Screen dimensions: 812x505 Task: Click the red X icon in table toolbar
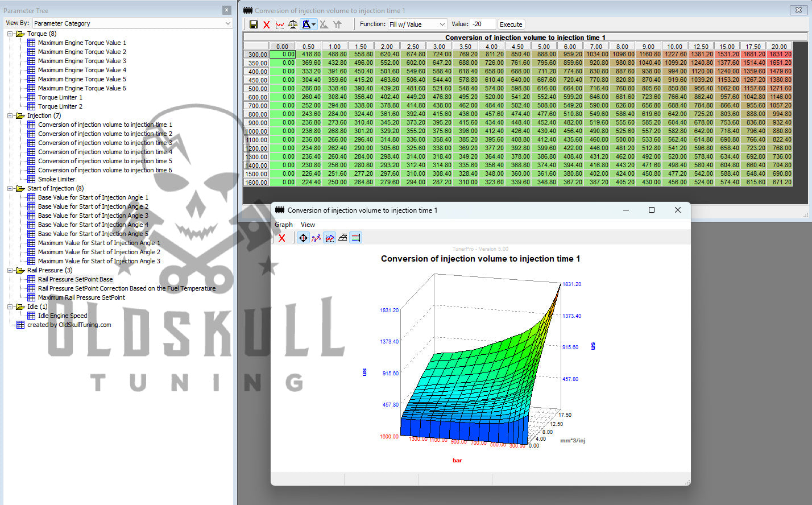(x=266, y=24)
